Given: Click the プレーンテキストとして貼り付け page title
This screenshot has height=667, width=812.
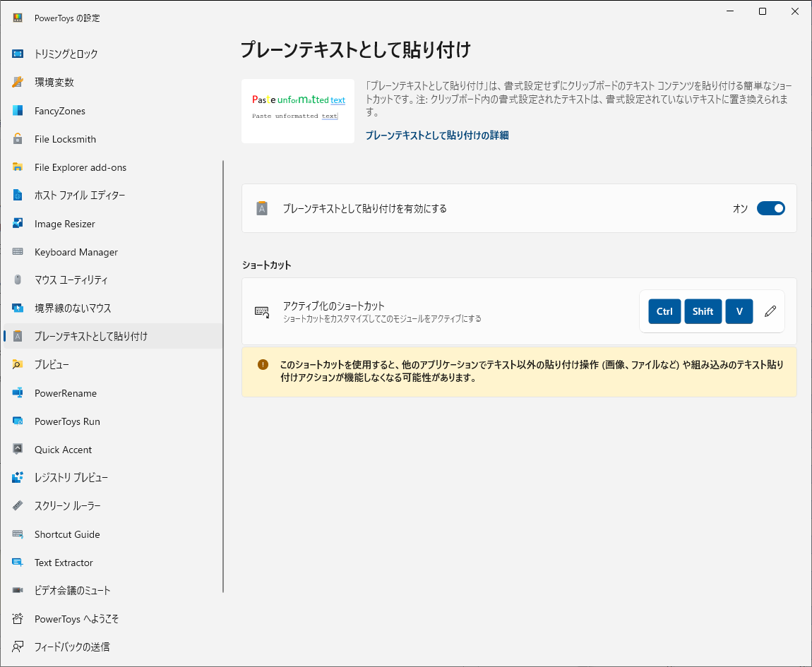Looking at the screenshot, I should point(356,49).
